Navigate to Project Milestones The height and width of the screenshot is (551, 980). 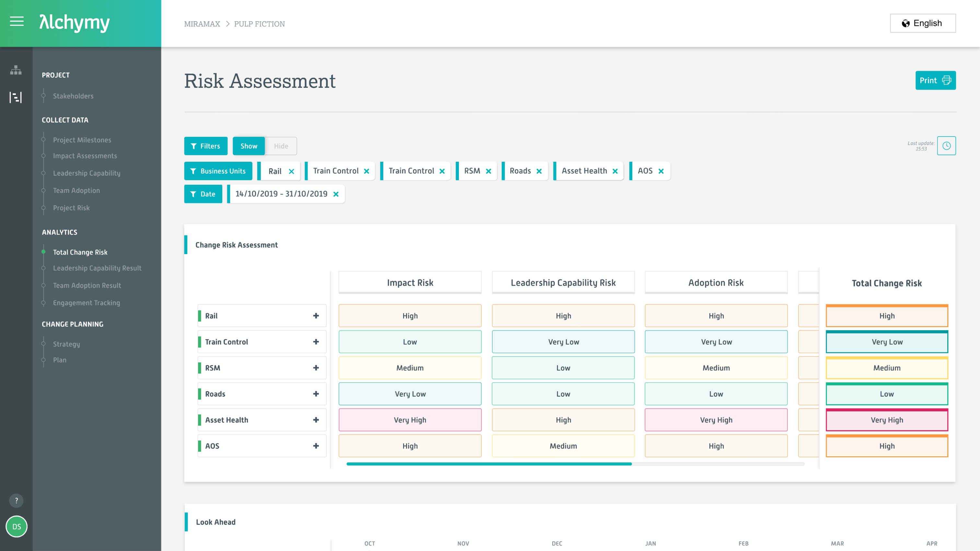point(82,140)
